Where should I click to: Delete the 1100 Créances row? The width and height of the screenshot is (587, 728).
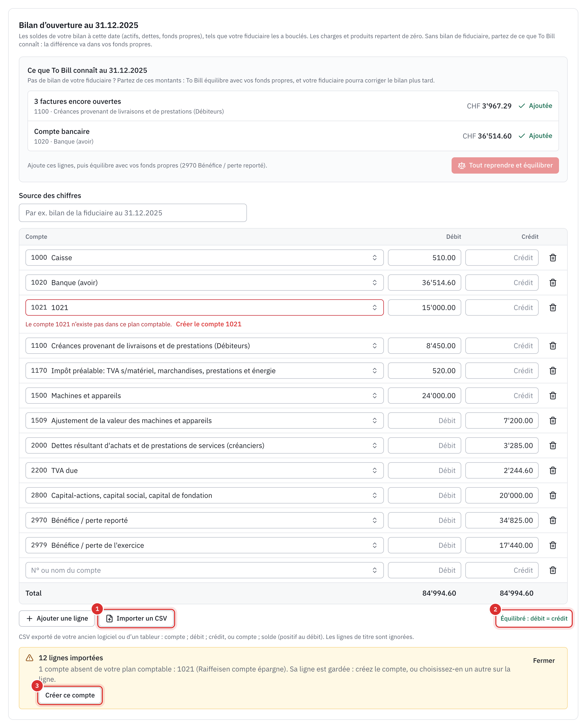553,346
